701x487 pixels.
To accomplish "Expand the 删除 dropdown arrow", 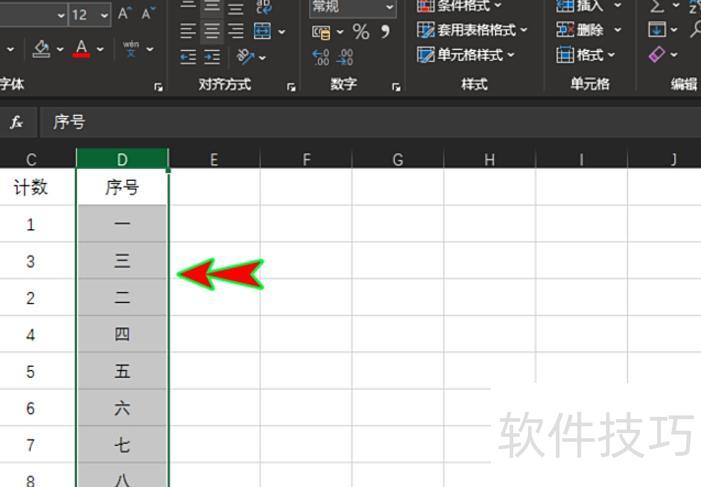I will [617, 30].
